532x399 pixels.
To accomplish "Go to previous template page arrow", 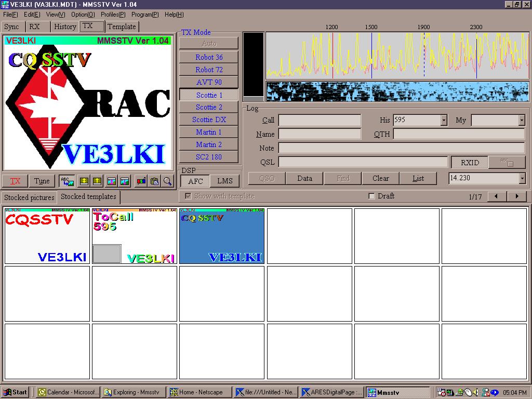I will click(x=497, y=196).
